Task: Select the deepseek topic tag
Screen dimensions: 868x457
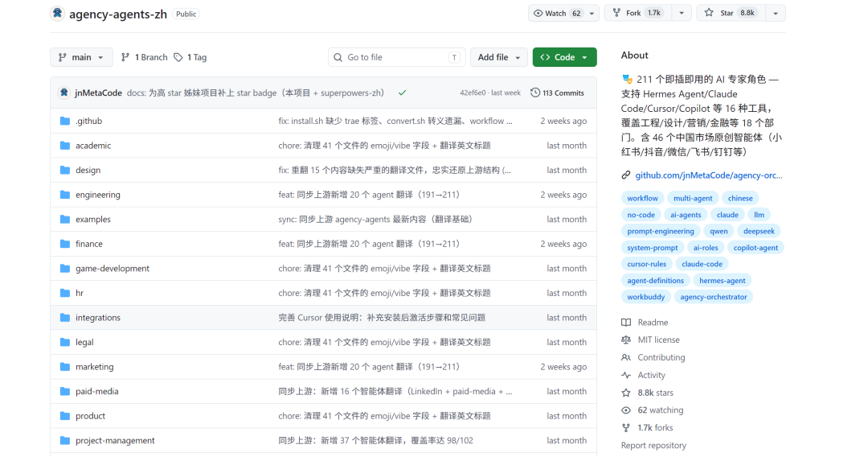Action: coord(759,231)
